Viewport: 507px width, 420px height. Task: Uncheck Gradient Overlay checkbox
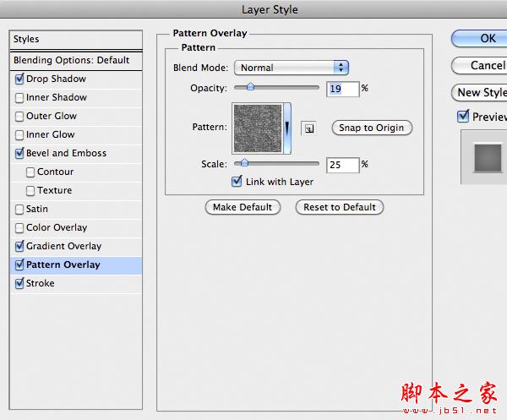click(19, 247)
